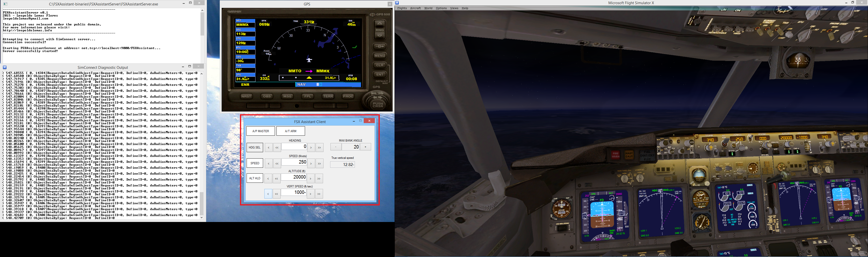Decrease vertical speed with single-left arrow
Screen dimensions: 868x257
268,194
